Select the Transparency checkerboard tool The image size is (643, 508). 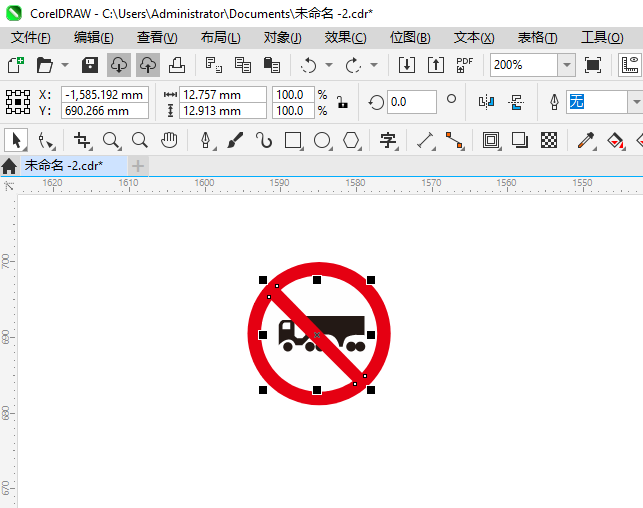(549, 140)
